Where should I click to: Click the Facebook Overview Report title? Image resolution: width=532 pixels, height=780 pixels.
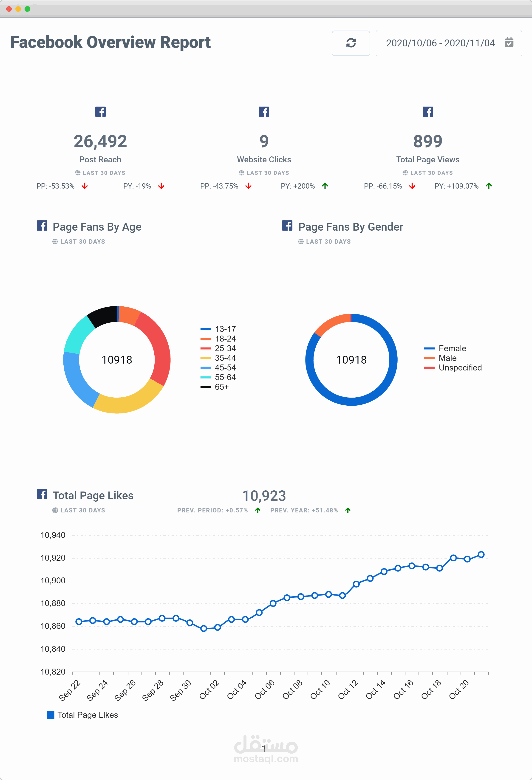[x=110, y=43]
